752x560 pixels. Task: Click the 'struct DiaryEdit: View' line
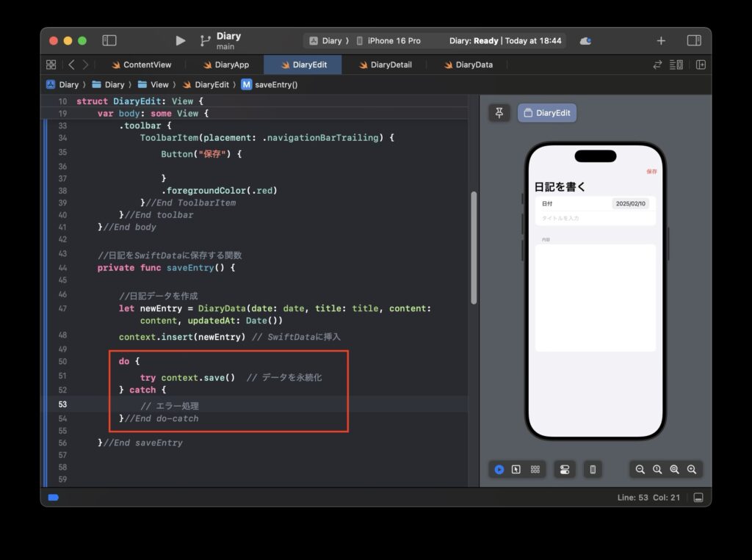140,101
